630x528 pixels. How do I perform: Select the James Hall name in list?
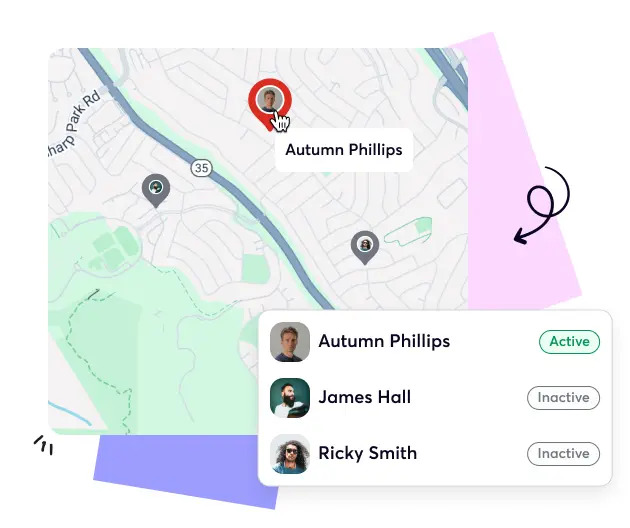pos(364,397)
